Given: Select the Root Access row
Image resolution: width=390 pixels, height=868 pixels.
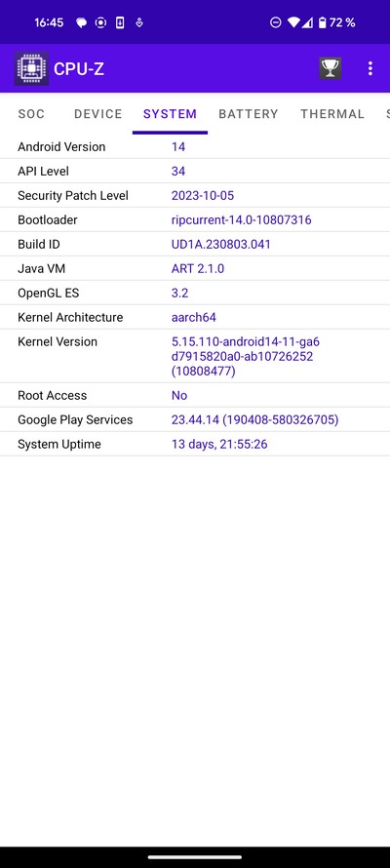Looking at the screenshot, I should pos(195,395).
